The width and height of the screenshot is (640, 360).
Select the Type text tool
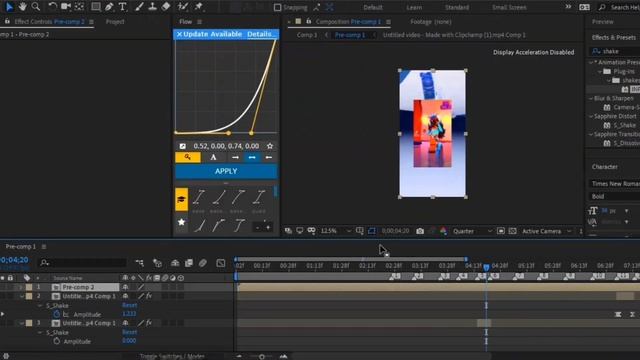pyautogui.click(x=122, y=7)
